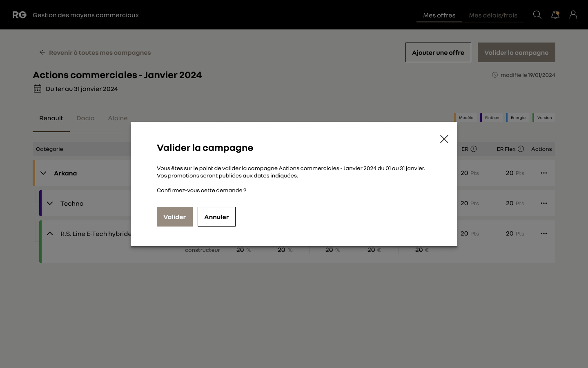The width and height of the screenshot is (588, 368).
Task: Click the Arkana model name
Action: [65, 173]
